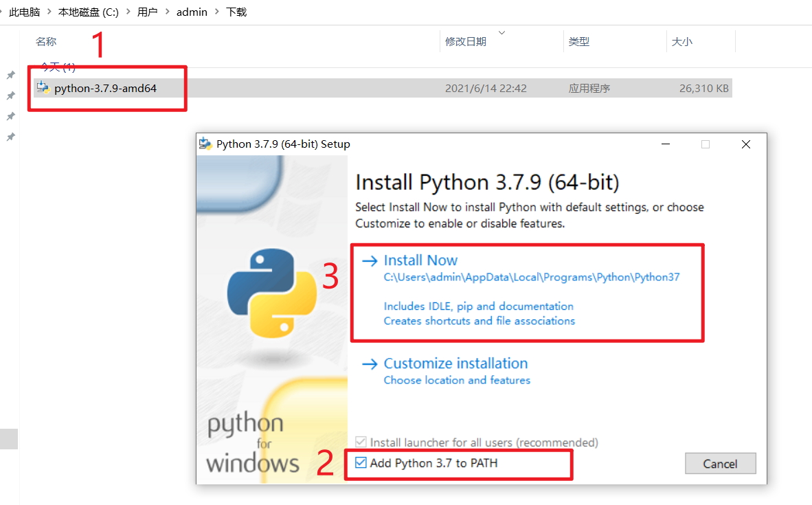Click the Cancel button
Image resolution: width=812 pixels, height=505 pixels.
click(721, 464)
